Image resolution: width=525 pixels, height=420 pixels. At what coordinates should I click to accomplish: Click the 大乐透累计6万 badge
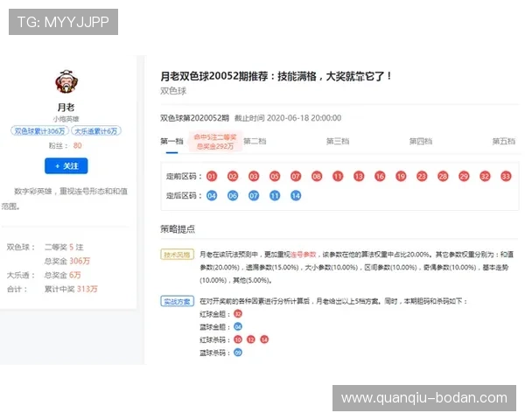(95, 130)
